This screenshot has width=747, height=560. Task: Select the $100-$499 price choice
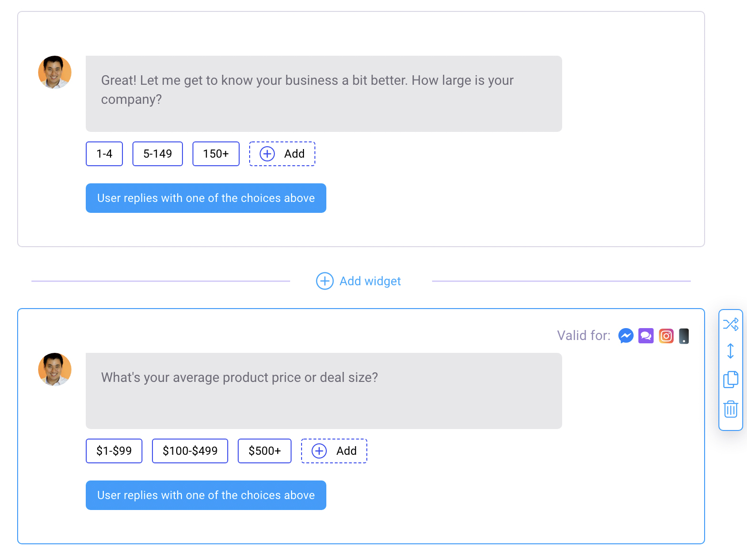click(x=190, y=451)
